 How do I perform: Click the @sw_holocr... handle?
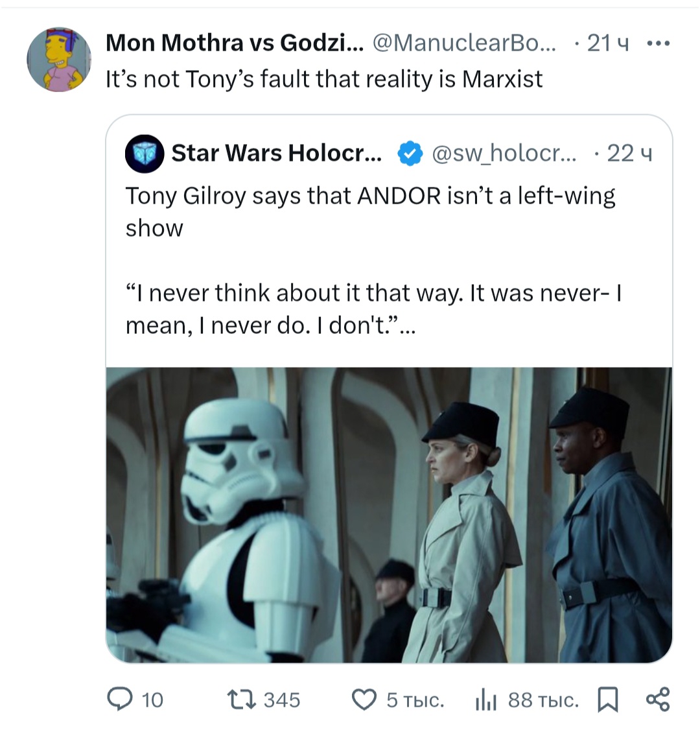(x=503, y=154)
